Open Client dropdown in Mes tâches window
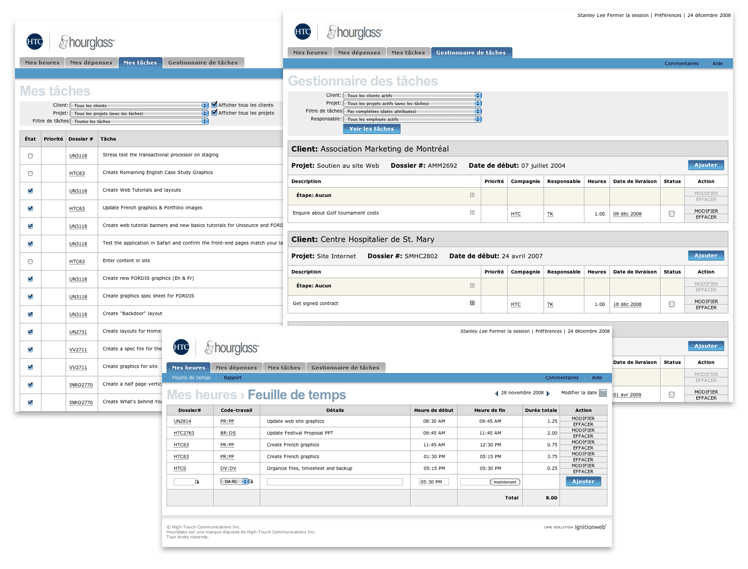Image resolution: width=748 pixels, height=569 pixels. (139, 105)
